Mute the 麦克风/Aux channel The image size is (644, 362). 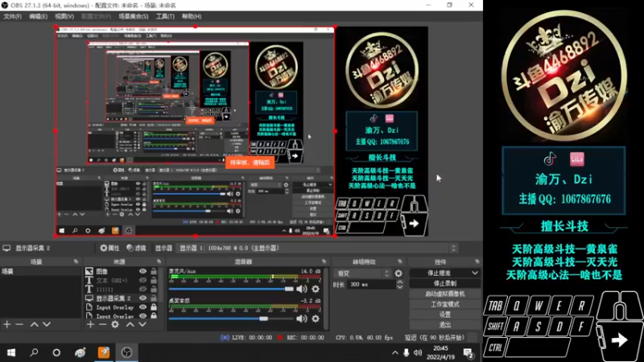point(302,289)
